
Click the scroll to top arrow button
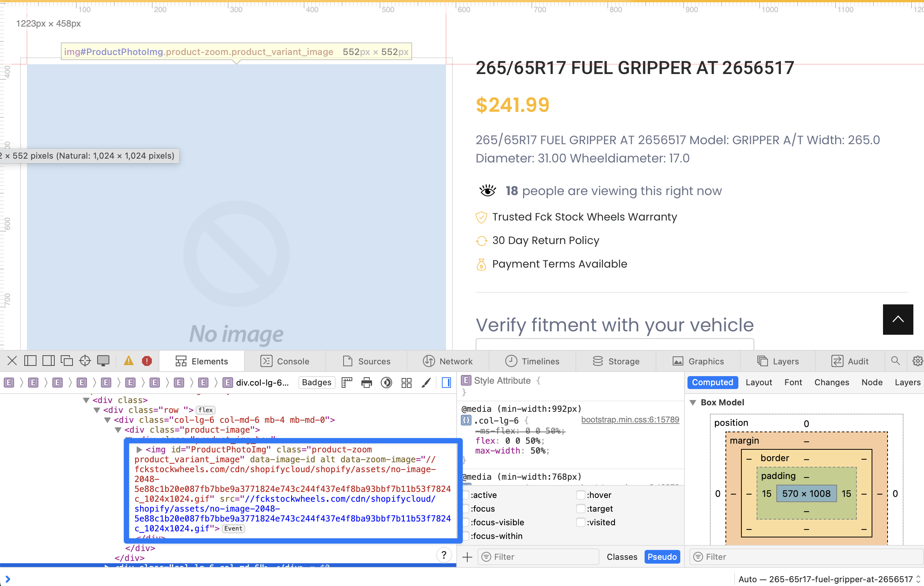click(897, 319)
